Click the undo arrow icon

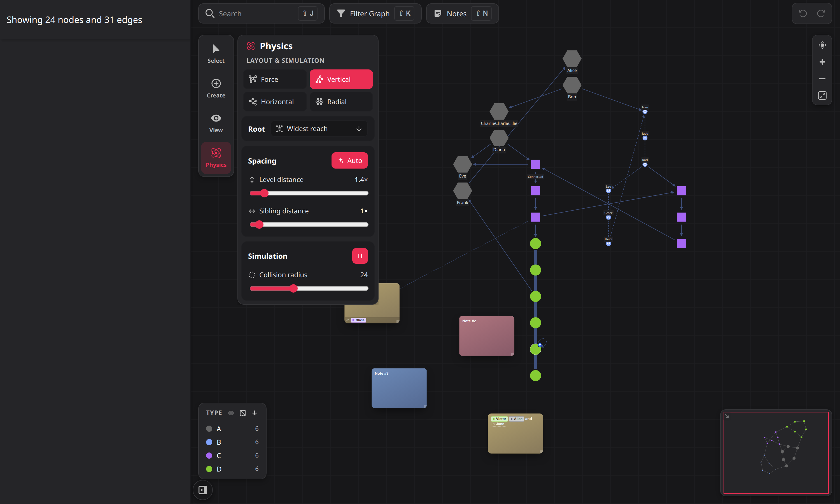(803, 14)
